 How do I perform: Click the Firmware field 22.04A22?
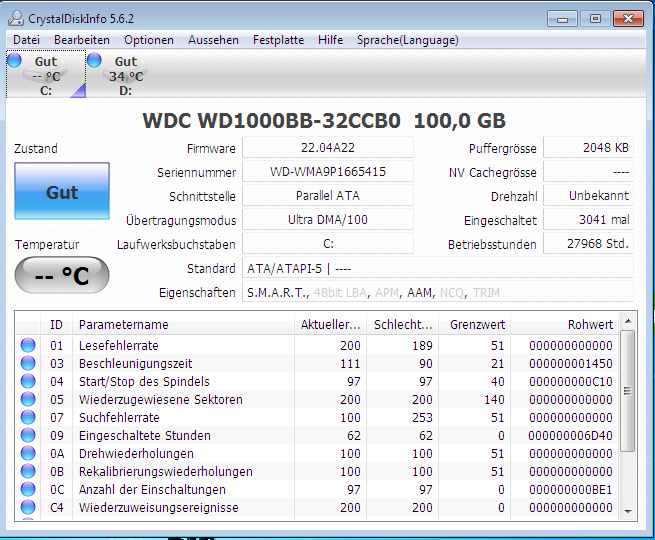coord(328,147)
